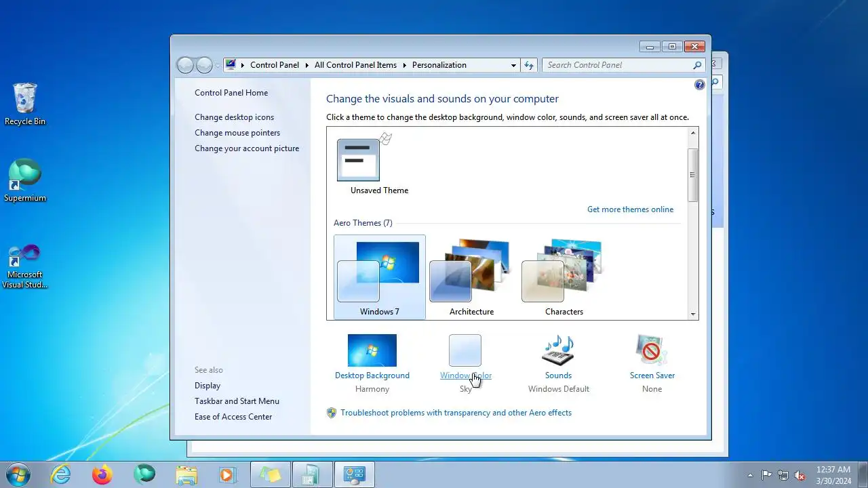Open Taskbar and Start Menu link
Viewport: 868px width, 488px height.
[237, 401]
